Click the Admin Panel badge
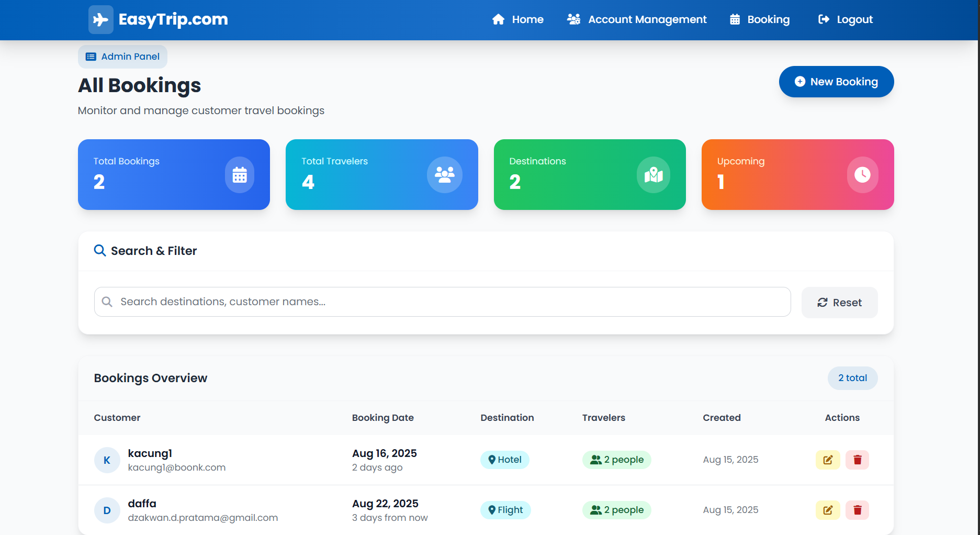This screenshot has width=980, height=535. pyautogui.click(x=122, y=57)
